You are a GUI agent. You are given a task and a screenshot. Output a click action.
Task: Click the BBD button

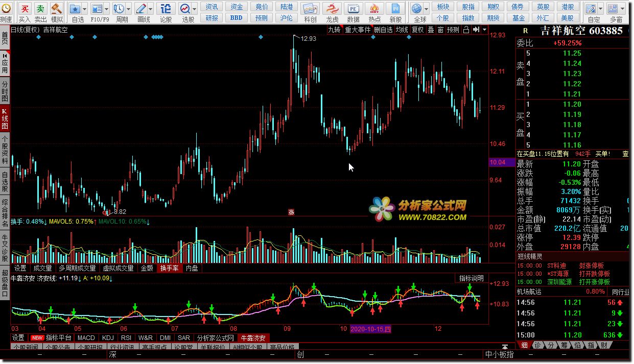(x=237, y=17)
